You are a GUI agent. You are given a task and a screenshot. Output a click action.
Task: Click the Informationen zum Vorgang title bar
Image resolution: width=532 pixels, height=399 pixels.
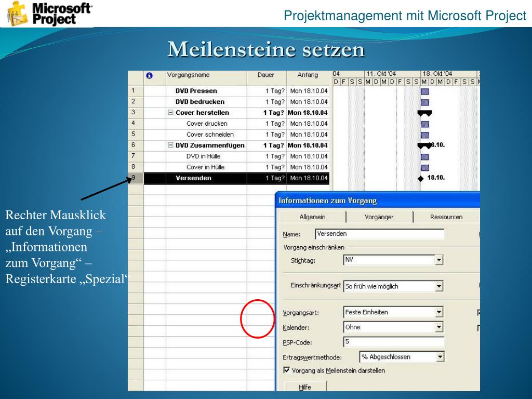click(x=378, y=201)
